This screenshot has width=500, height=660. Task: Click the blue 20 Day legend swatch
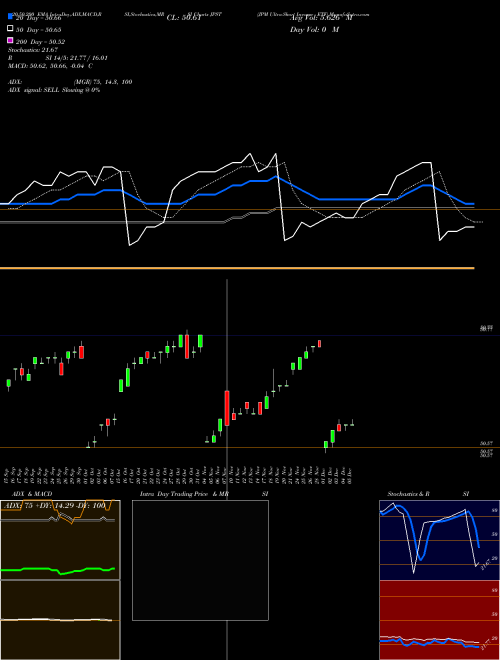tap(10, 17)
